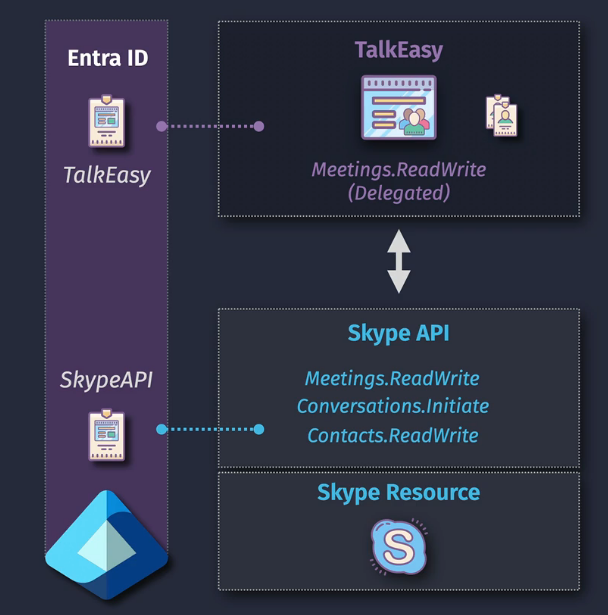Click the purple 'TalkEasy' box title
608x615 pixels.
pos(399,50)
